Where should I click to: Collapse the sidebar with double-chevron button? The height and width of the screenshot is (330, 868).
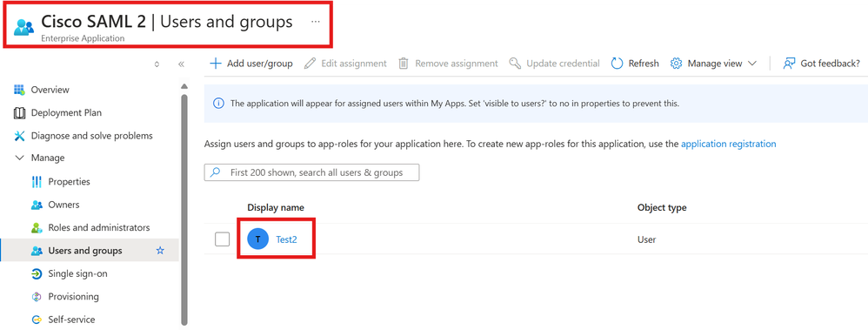click(x=181, y=64)
